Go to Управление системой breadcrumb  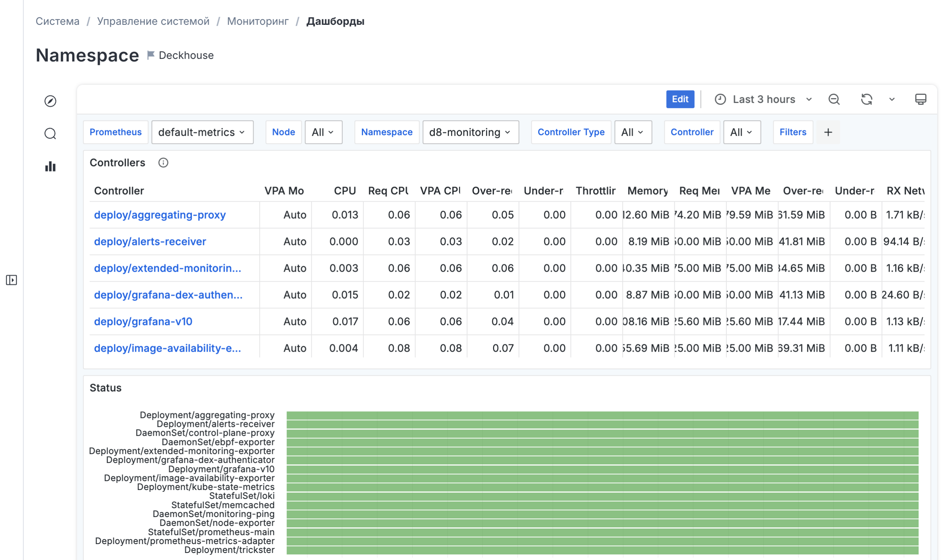pyautogui.click(x=153, y=21)
